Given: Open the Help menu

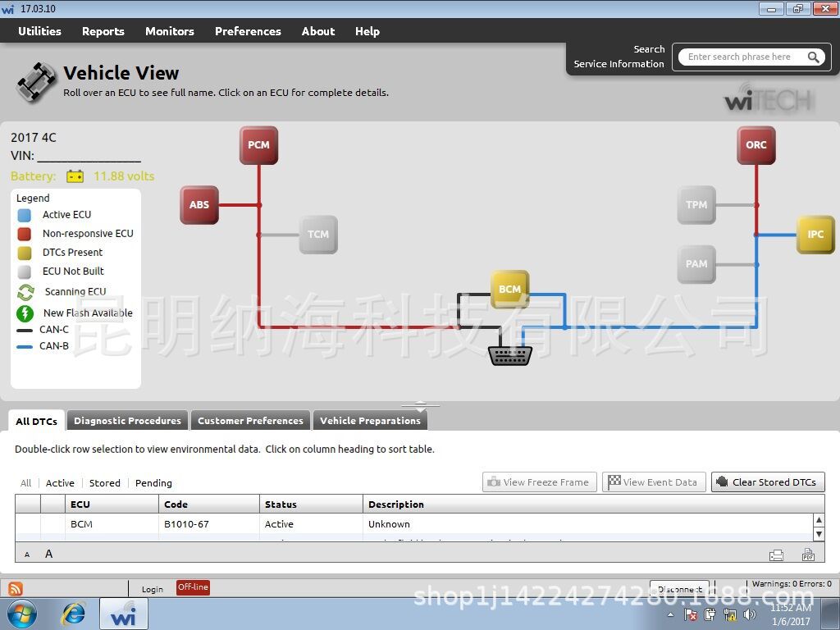Looking at the screenshot, I should (367, 31).
